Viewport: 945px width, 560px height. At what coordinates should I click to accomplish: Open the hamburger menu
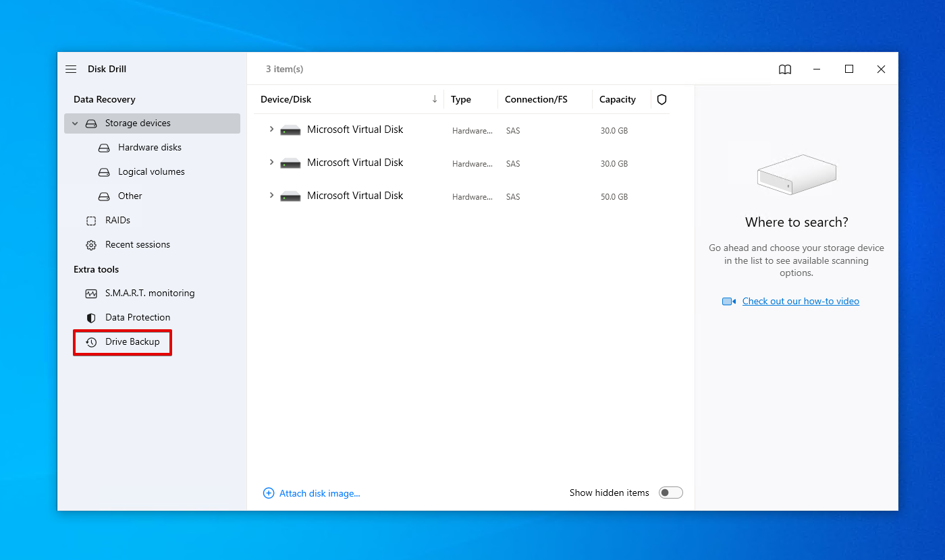[71, 69]
